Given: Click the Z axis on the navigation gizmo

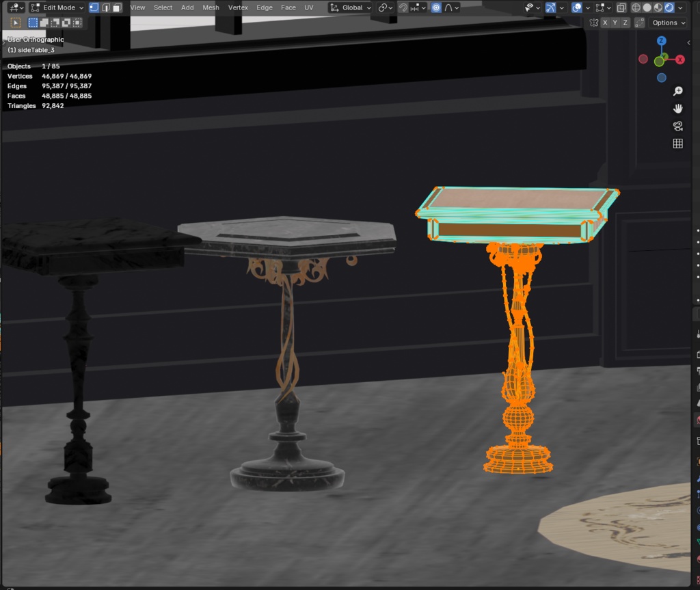Looking at the screenshot, I should (662, 41).
